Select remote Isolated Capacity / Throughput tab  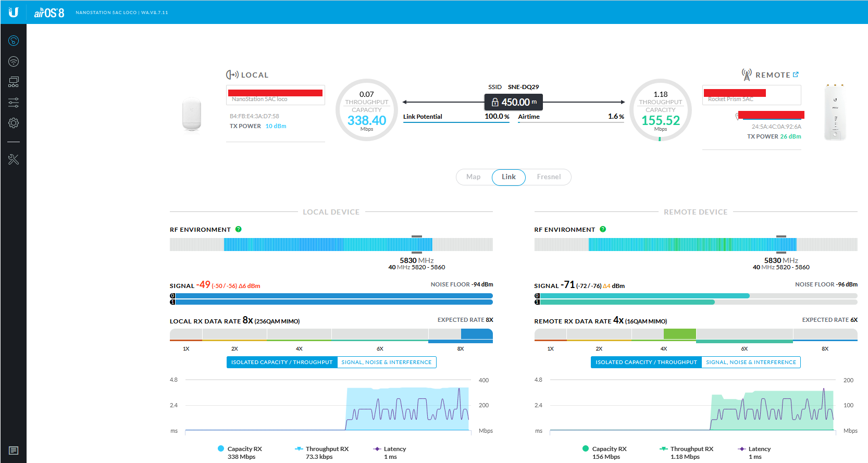[646, 362]
